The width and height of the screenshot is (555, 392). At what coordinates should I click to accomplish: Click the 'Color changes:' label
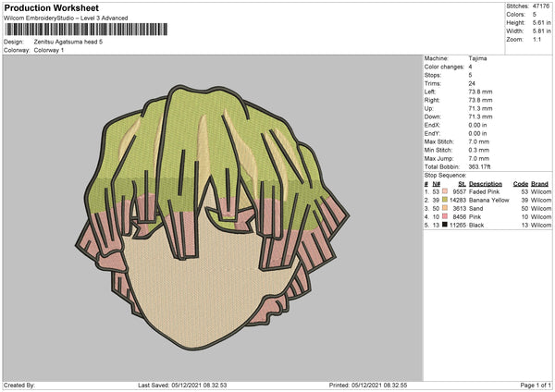point(444,67)
